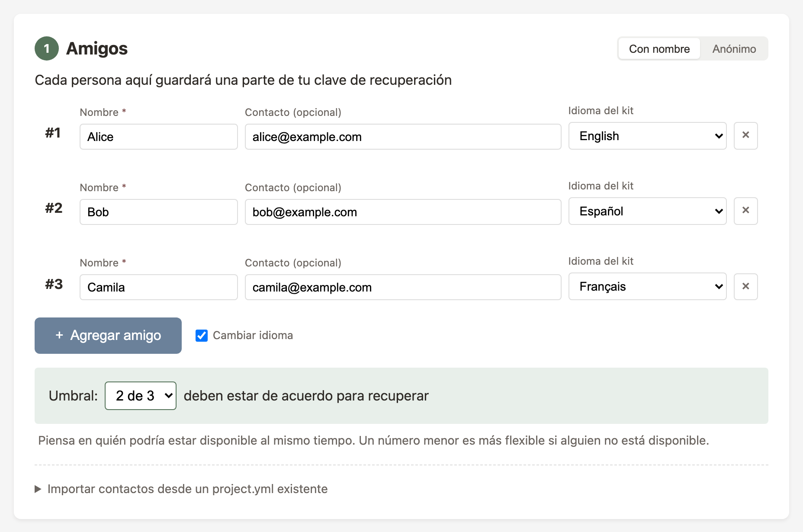Change Bob's kit language from Español
The height and width of the screenshot is (532, 803).
(x=647, y=211)
